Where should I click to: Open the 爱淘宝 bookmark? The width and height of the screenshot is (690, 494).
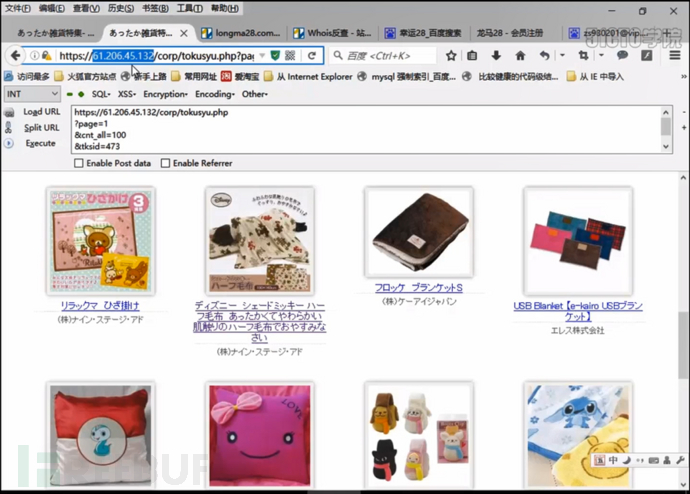tap(240, 77)
